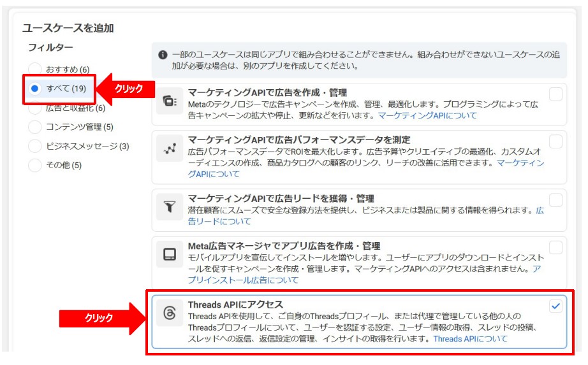Click the Marketing API ads create icon
This screenshot has height=365, width=588.
(170, 101)
